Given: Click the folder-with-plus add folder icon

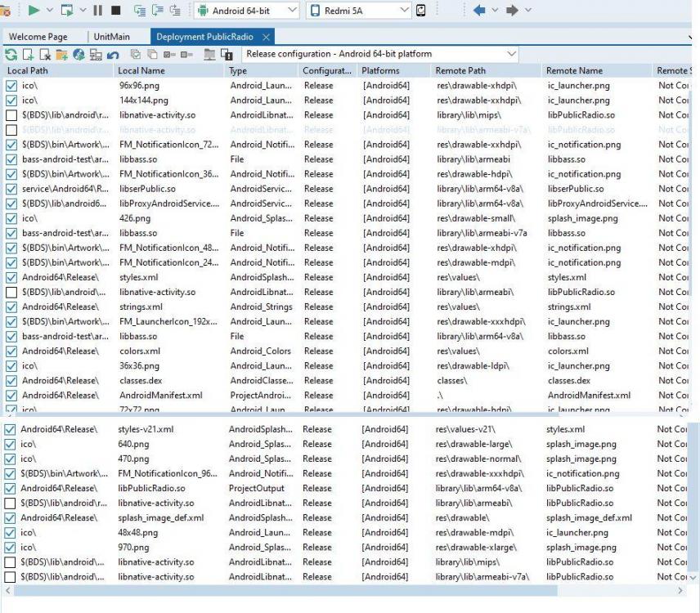Looking at the screenshot, I should pos(61,55).
